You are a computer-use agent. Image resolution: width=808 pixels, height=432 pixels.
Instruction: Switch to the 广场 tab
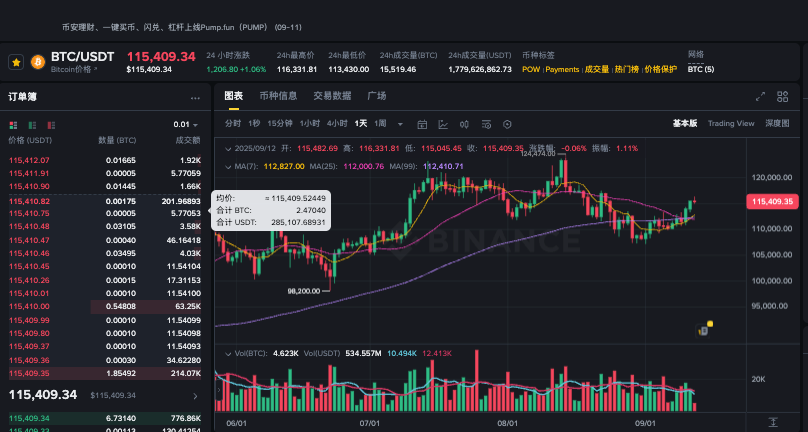(377, 96)
